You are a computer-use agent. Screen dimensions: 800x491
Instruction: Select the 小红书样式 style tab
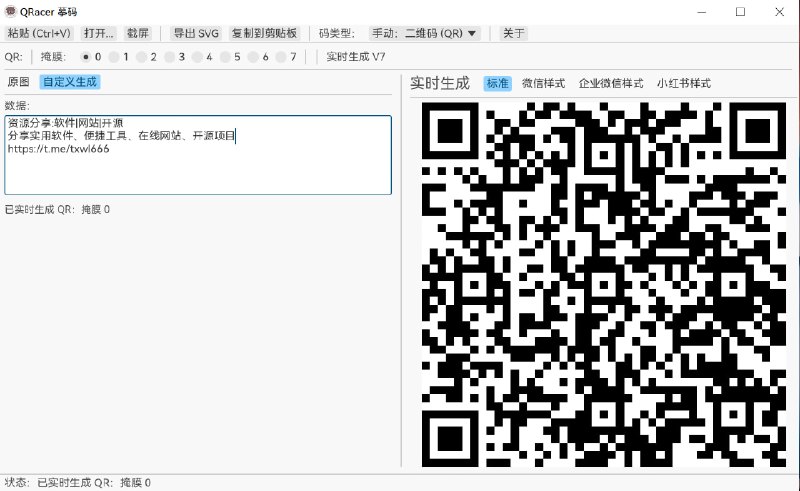684,83
